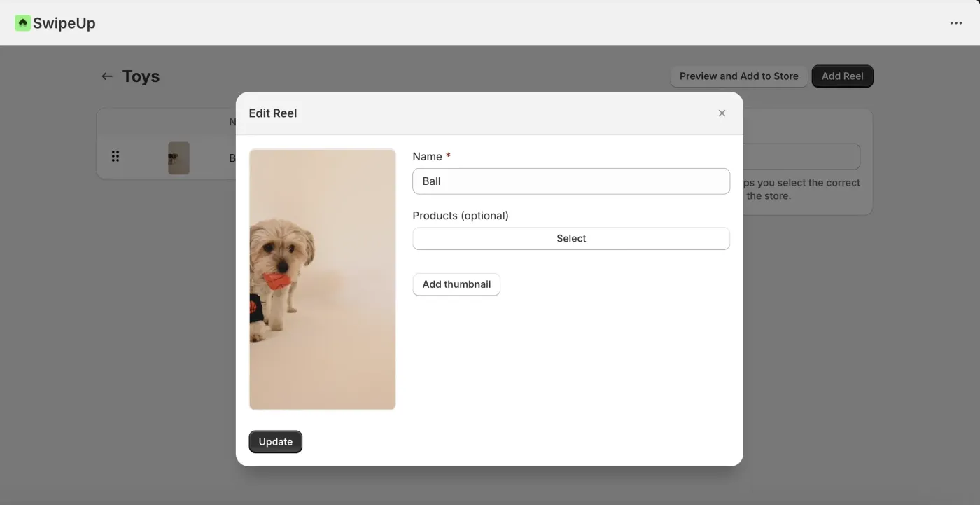The height and width of the screenshot is (505, 980).
Task: Click Preview and Add to Store
Action: coord(738,76)
